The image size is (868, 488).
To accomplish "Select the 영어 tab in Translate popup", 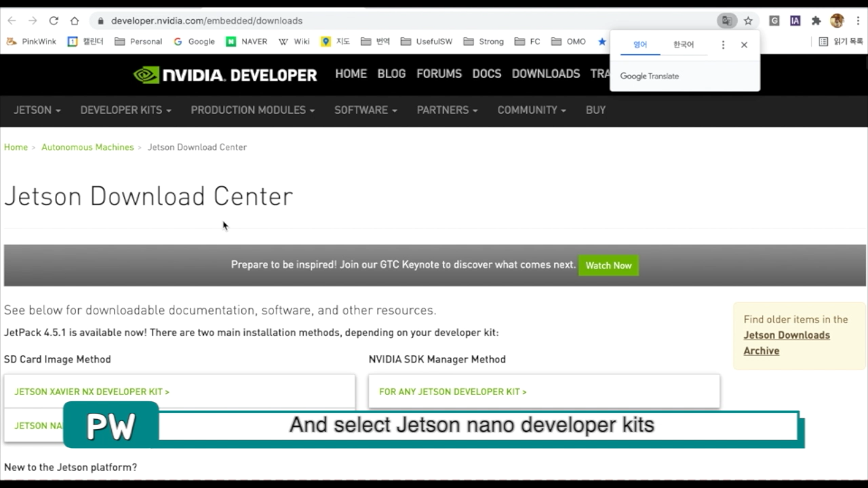I will (640, 45).
